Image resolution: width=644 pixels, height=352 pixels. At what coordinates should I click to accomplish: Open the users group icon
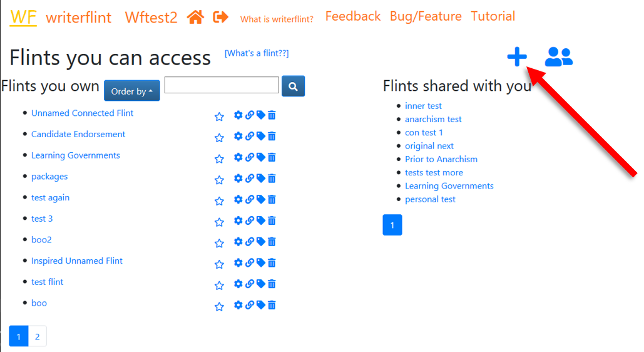pyautogui.click(x=558, y=57)
